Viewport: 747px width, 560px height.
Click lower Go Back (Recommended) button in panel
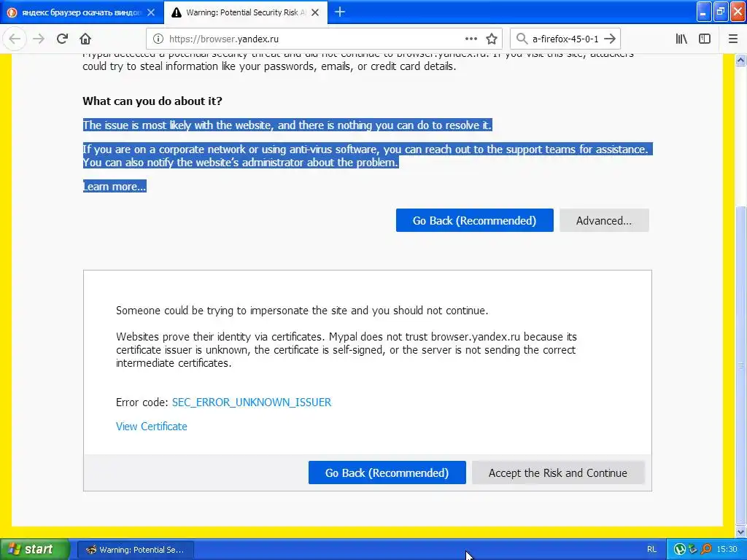click(387, 472)
